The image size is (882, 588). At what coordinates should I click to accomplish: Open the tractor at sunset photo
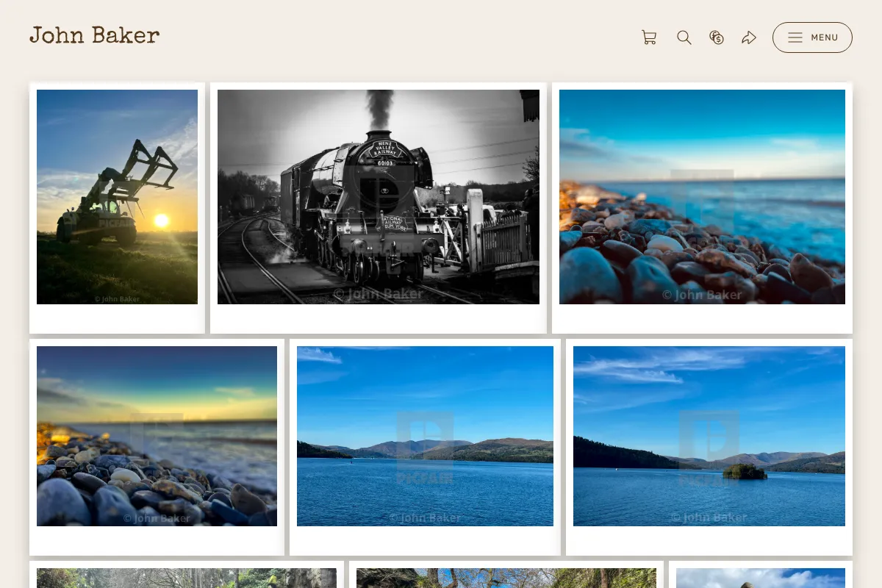coord(117,197)
